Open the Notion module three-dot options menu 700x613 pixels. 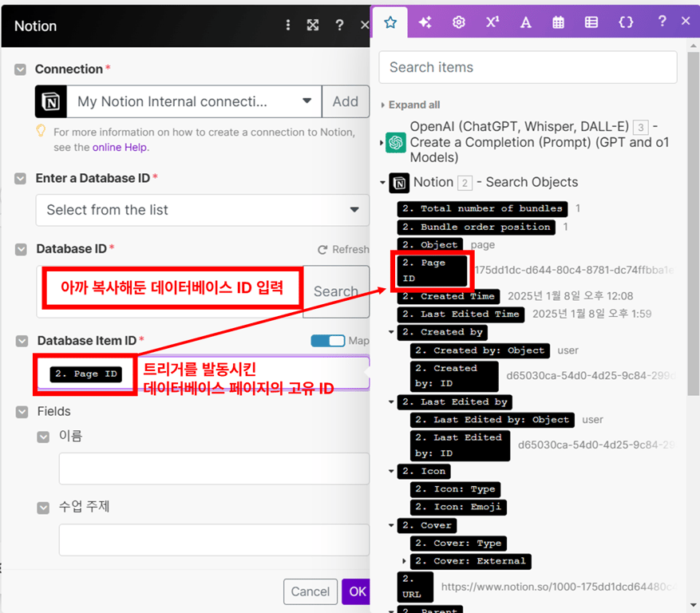(x=288, y=25)
